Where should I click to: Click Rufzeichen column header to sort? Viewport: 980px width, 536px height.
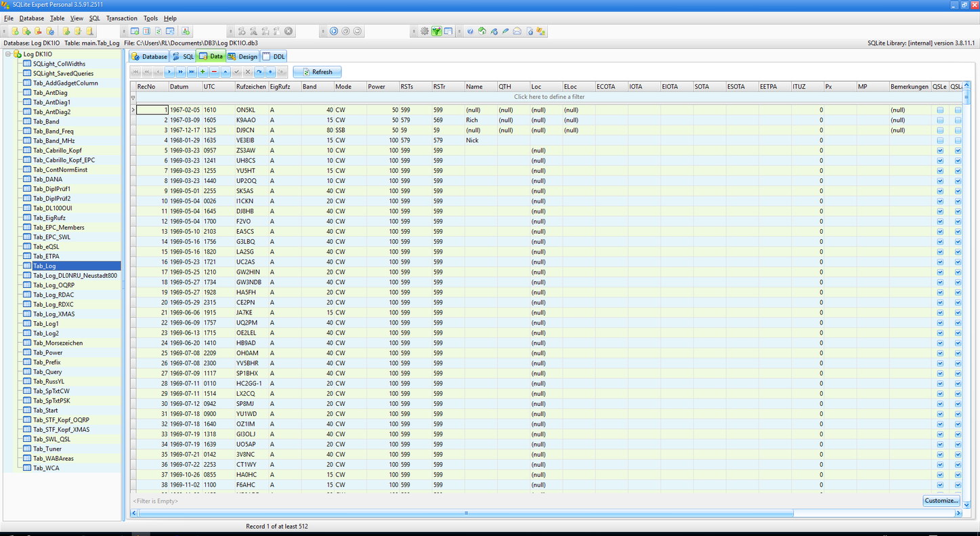251,87
